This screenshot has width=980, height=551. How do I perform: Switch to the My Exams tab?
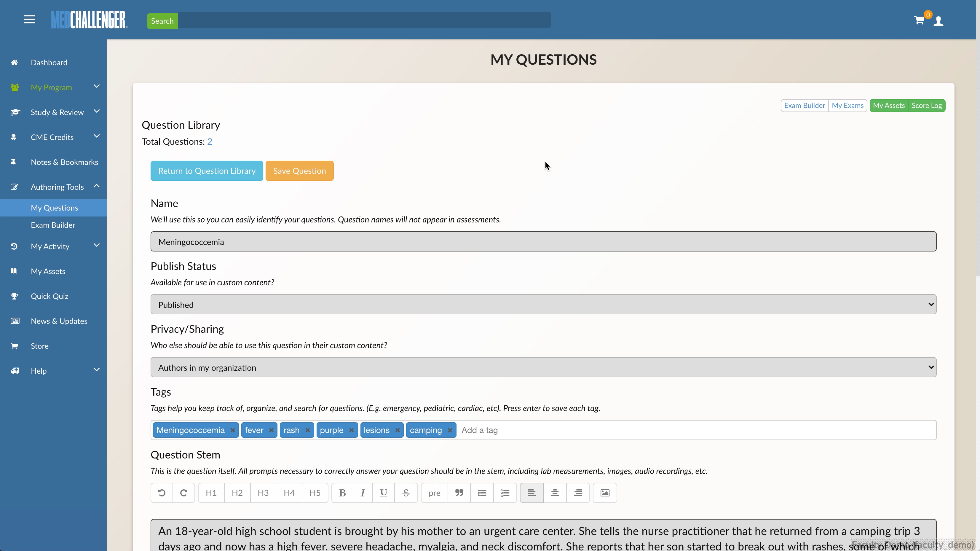847,105
